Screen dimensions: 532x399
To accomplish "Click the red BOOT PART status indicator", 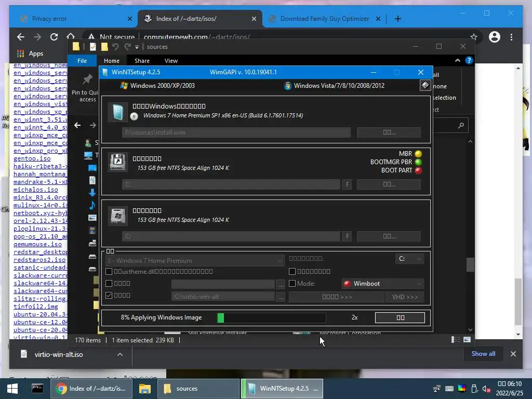I will coord(418,170).
